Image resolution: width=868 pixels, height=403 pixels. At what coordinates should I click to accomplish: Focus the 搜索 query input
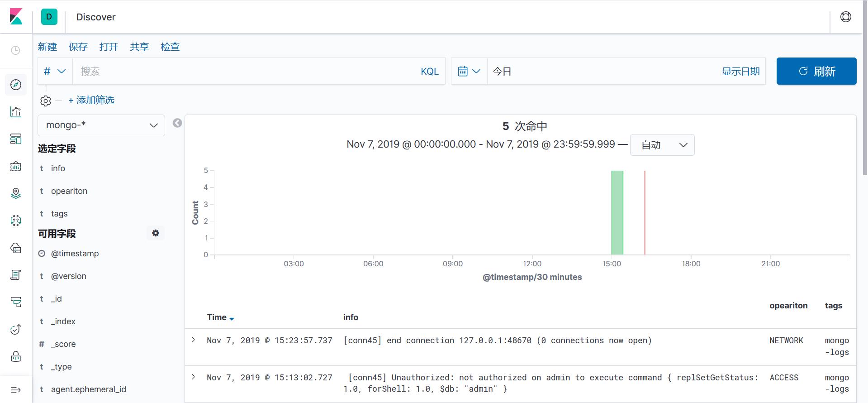click(x=244, y=71)
